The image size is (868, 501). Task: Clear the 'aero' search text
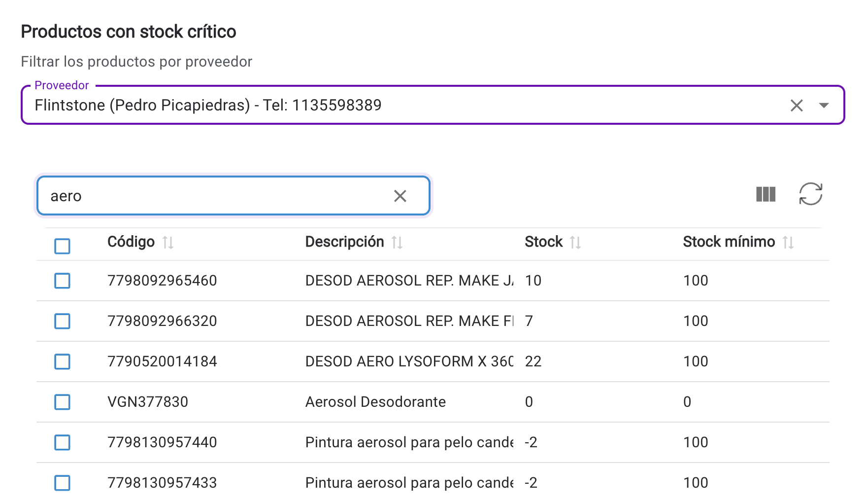(400, 196)
